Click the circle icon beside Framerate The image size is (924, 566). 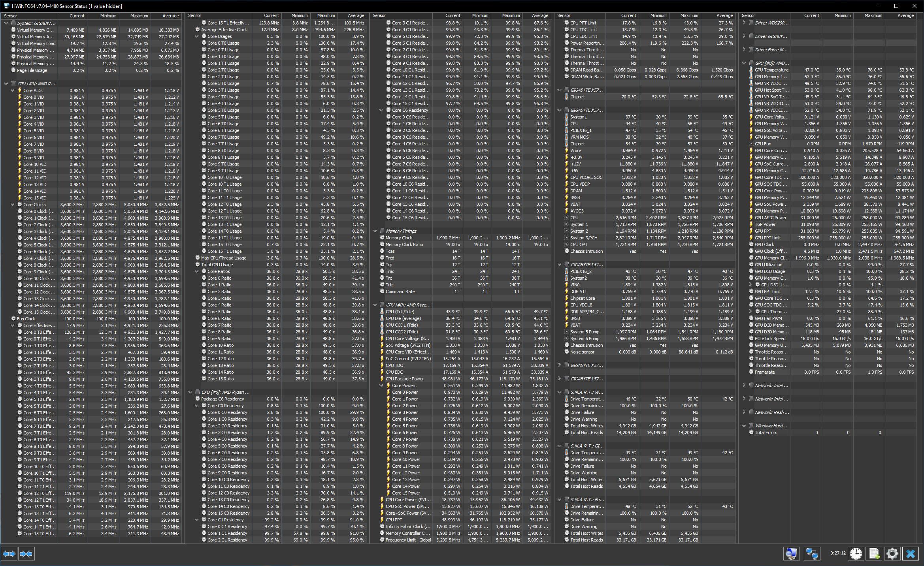751,372
